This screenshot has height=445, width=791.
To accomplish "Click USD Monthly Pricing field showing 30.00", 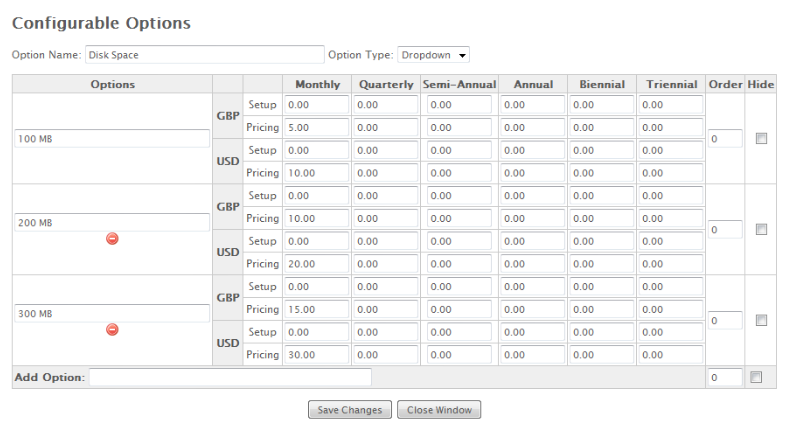I will (x=316, y=355).
